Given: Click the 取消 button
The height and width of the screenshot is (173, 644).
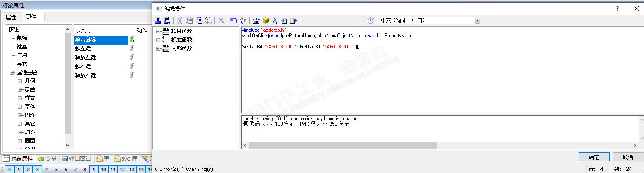Looking at the screenshot, I should coord(628,157).
